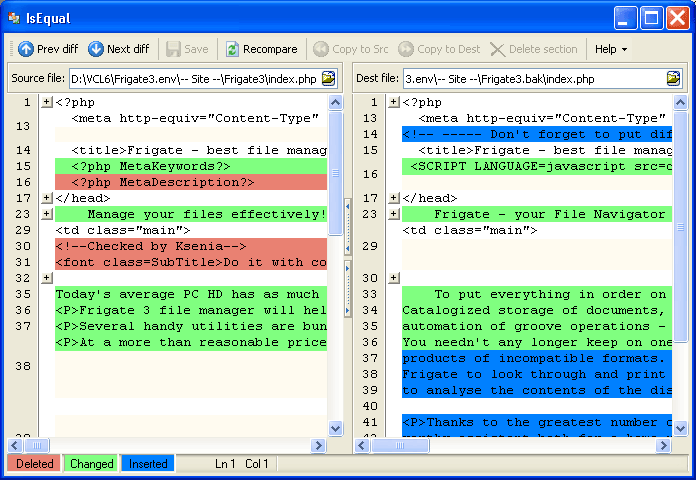Click dest pane horizontal scrollbar thumb

click(x=400, y=445)
